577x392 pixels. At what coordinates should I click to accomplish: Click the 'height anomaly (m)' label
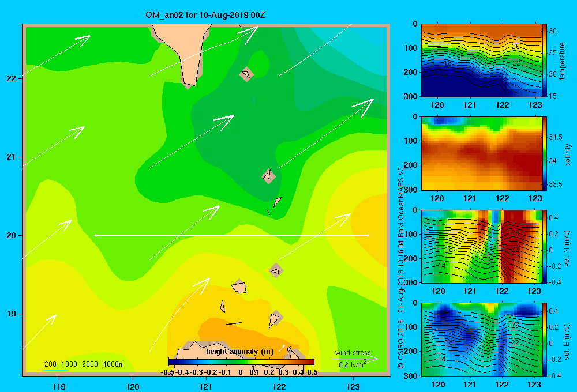(240, 352)
